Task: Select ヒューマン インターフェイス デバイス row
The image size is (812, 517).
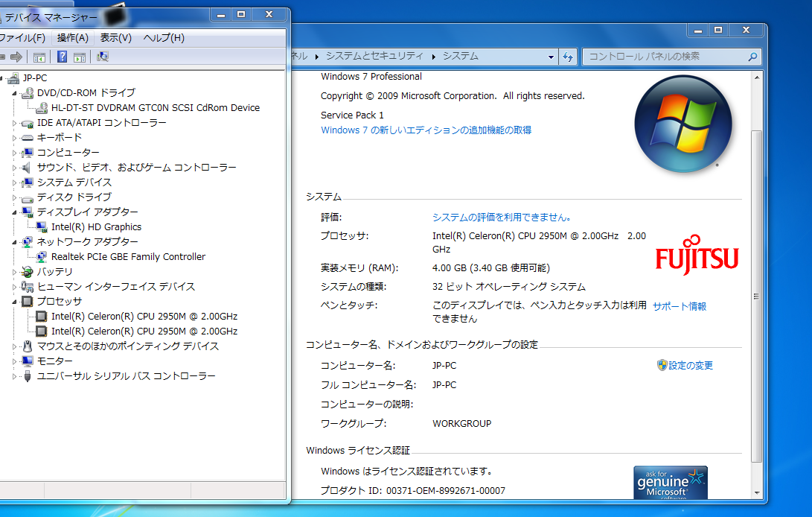Action: click(x=116, y=287)
